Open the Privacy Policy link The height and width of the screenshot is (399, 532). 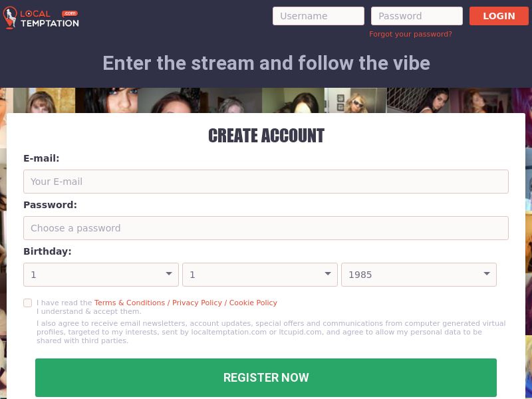coord(197,303)
